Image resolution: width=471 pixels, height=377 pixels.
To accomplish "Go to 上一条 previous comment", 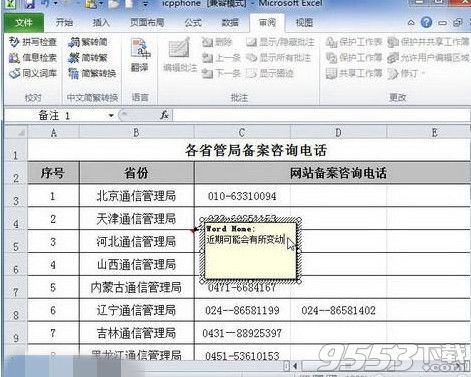I will [221, 58].
